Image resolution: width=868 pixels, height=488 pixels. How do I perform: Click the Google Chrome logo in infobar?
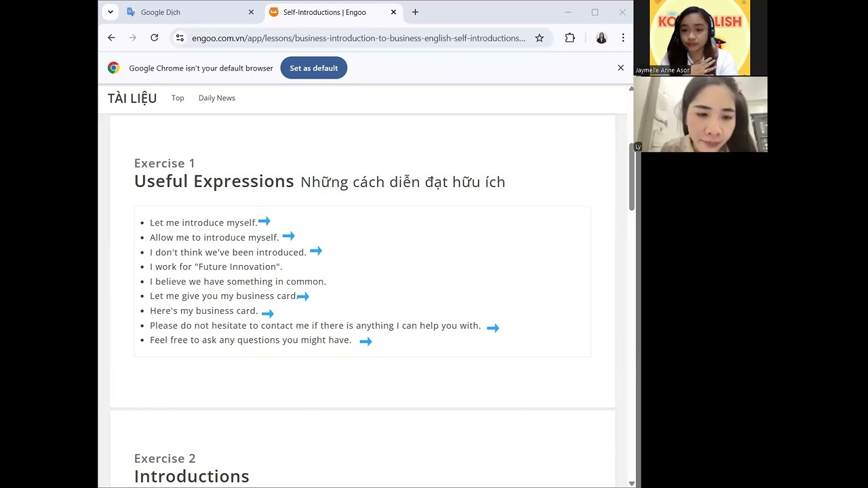(x=114, y=68)
